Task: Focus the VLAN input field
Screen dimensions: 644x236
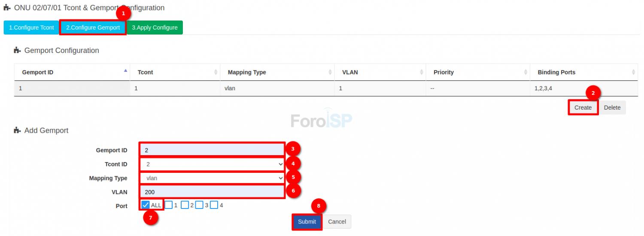Action: (x=212, y=192)
